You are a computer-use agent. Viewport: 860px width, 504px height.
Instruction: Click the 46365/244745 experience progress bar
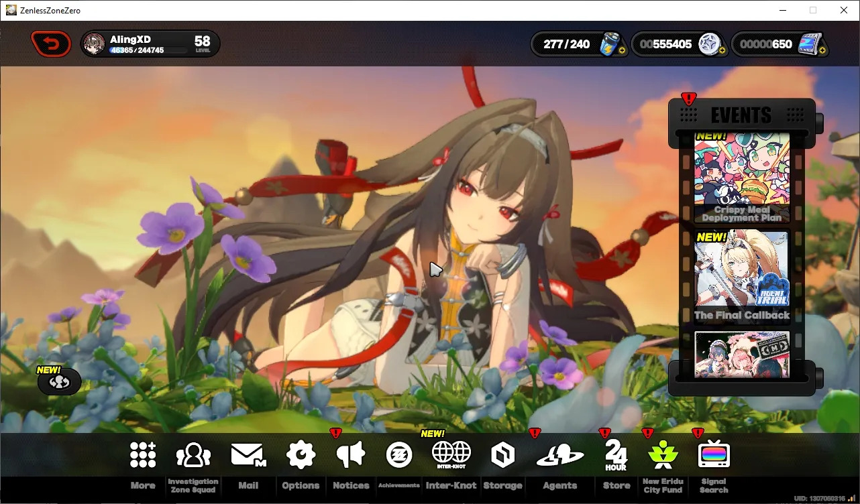click(148, 50)
